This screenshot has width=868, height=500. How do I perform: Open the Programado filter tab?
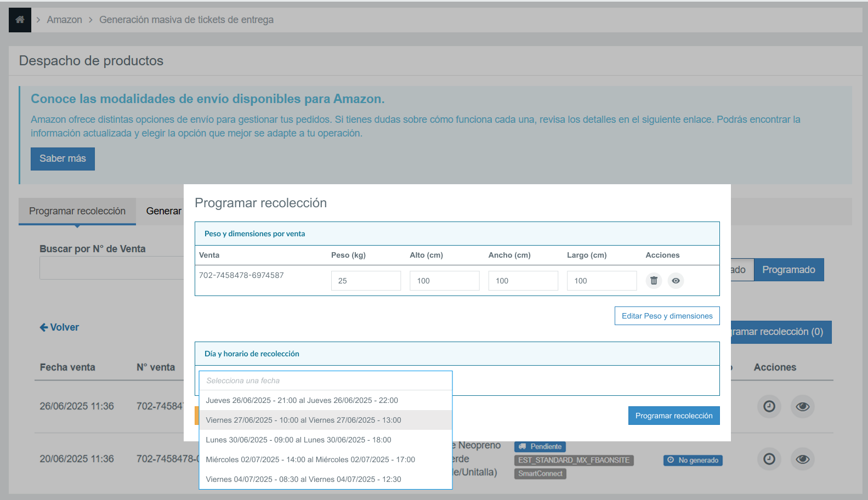point(788,270)
